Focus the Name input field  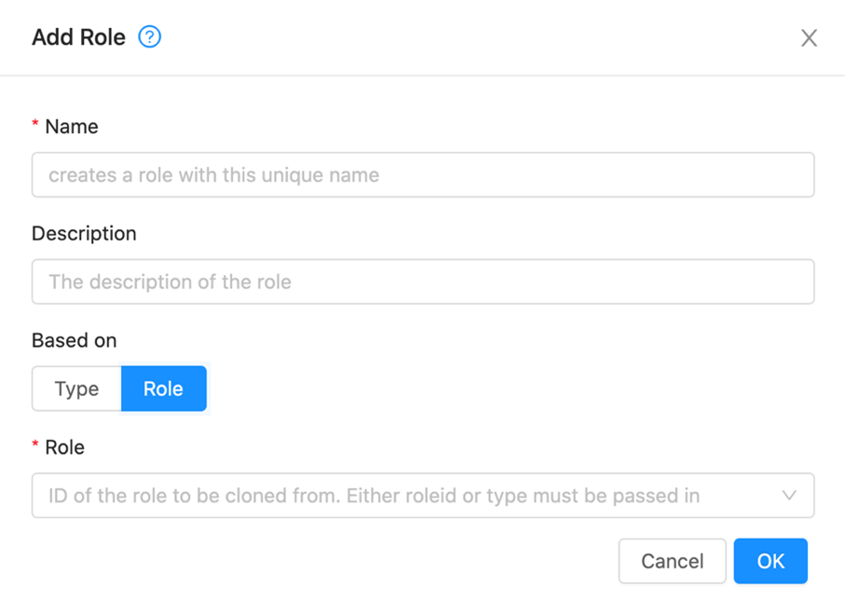click(423, 174)
